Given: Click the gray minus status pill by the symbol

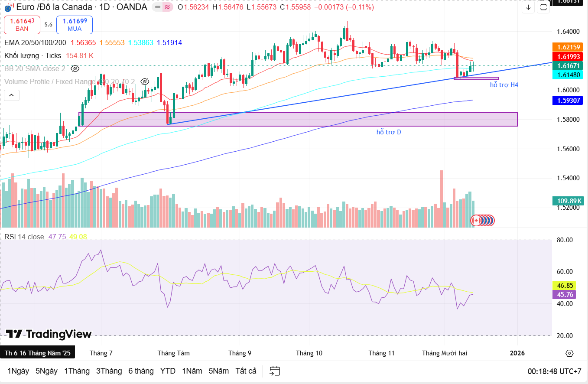Looking at the screenshot, I should (157, 7).
